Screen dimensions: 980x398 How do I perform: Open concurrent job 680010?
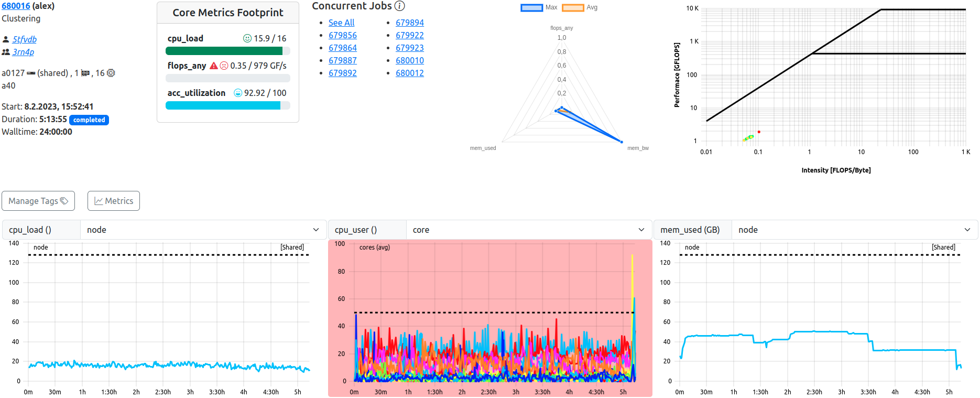pos(410,60)
